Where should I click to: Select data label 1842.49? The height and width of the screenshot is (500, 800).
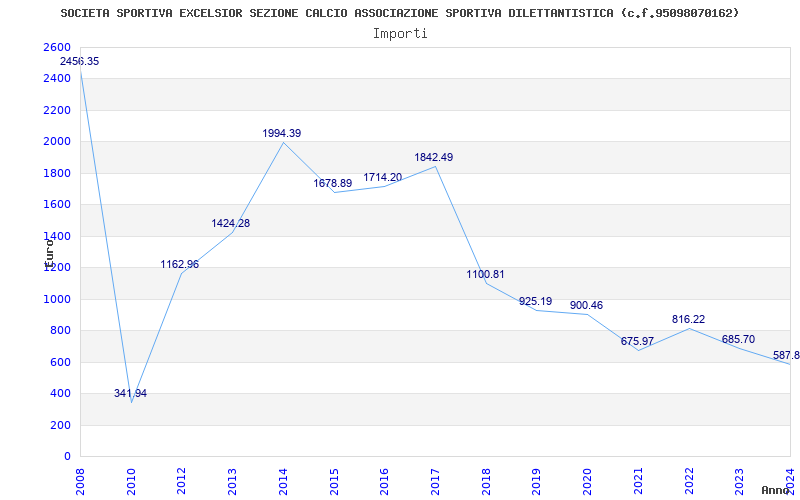[x=434, y=157]
